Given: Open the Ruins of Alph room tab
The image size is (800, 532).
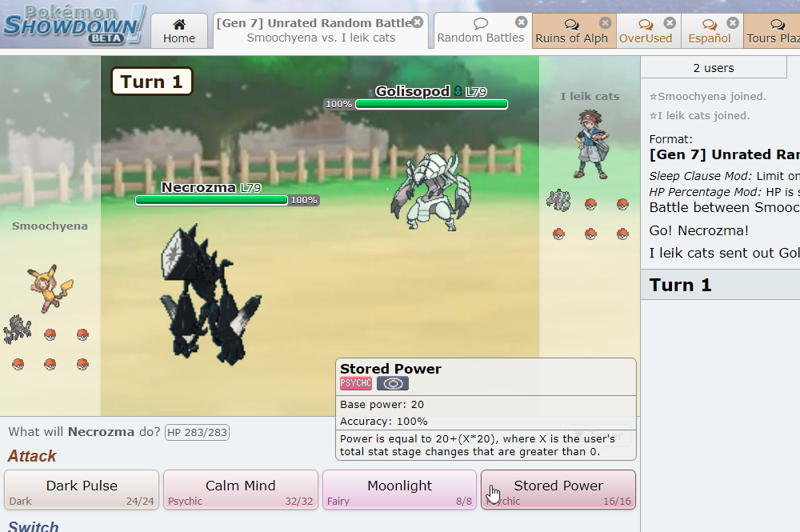Looking at the screenshot, I should pyautogui.click(x=574, y=31).
